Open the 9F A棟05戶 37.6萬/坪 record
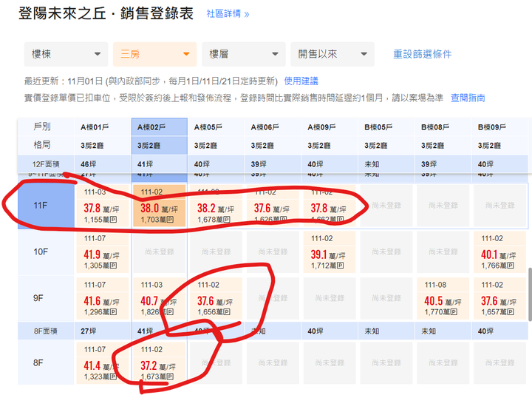This screenshot has width=532, height=395. [x=216, y=298]
